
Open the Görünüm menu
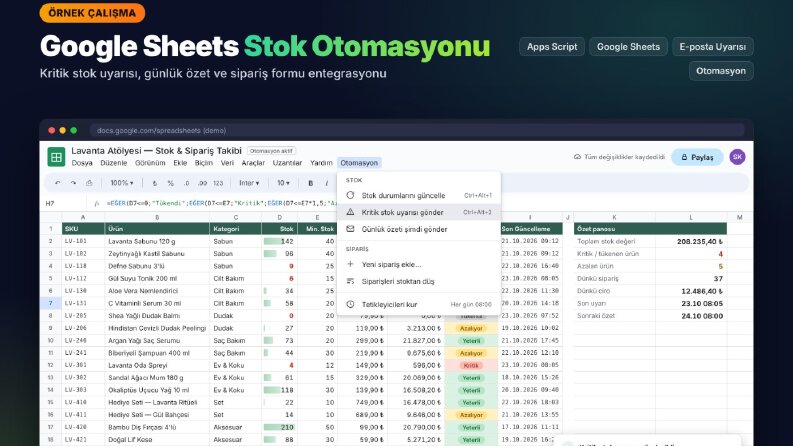(150, 163)
